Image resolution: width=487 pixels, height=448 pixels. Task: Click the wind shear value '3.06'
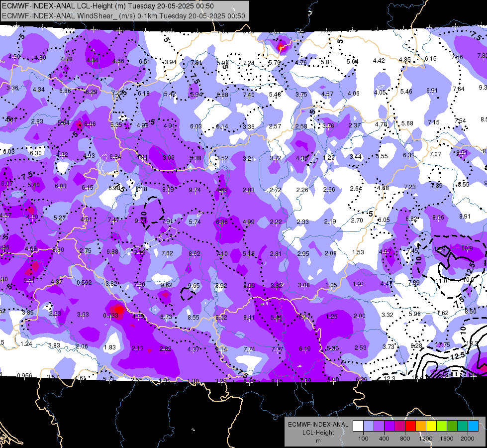click(169, 158)
